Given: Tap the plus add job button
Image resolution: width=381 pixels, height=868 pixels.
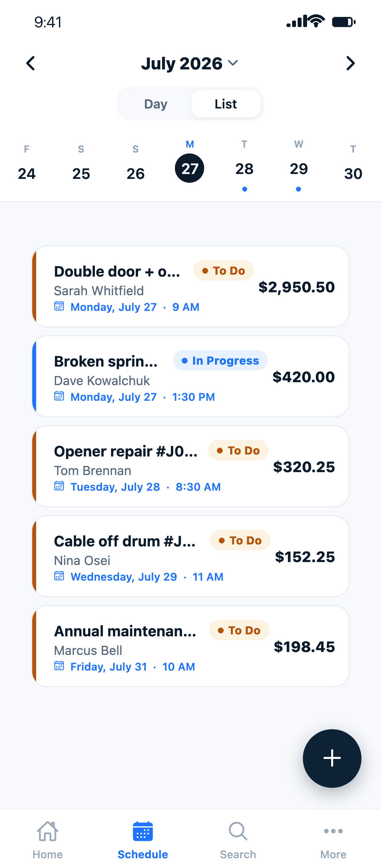Looking at the screenshot, I should 332,758.
